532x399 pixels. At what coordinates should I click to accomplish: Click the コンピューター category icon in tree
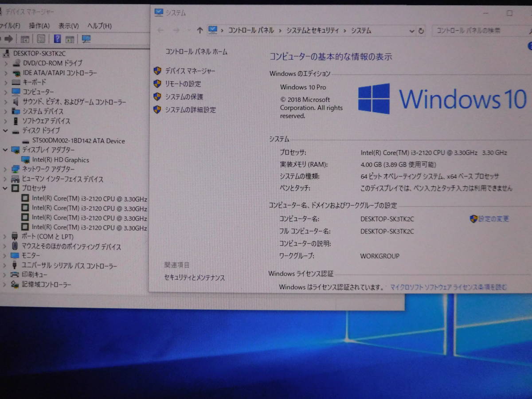tap(16, 92)
